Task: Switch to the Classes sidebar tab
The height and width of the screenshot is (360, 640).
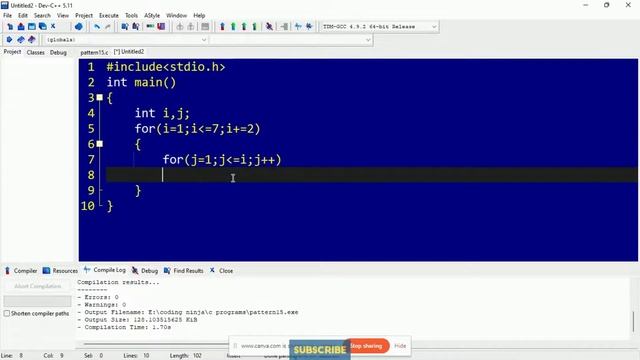Action: coord(36,52)
